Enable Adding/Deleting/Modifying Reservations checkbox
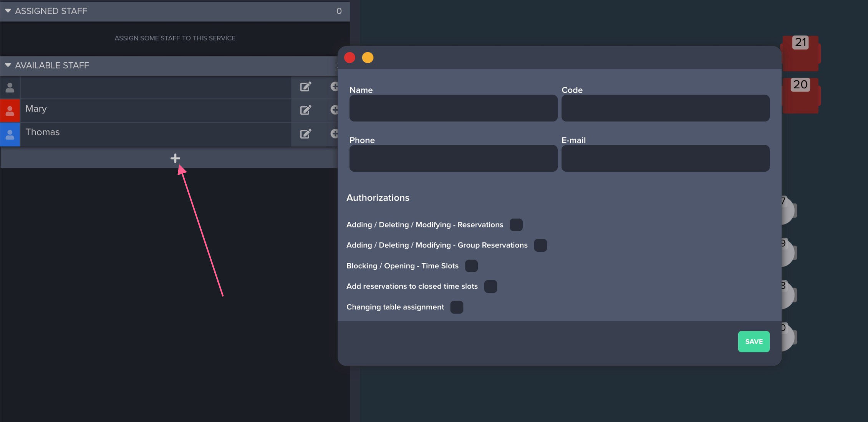Screen dimensions: 868x422 (x=516, y=225)
